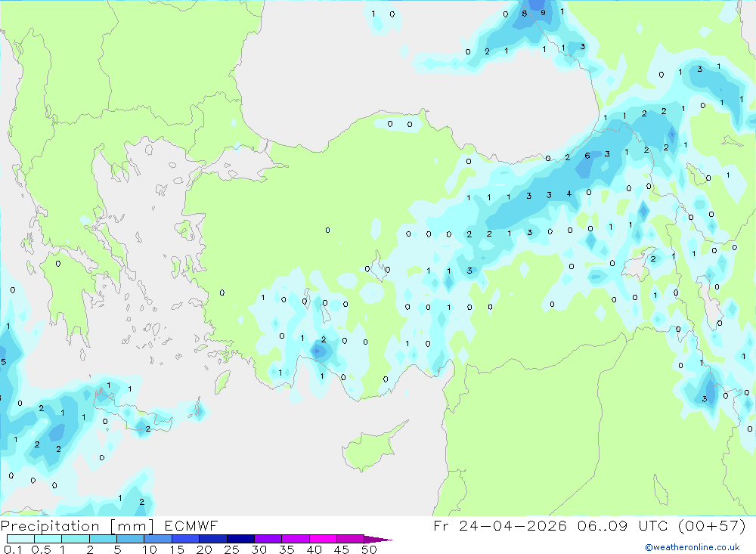Click the "8" precipitation value on map
Screen dimensions: 756x554
point(524,14)
